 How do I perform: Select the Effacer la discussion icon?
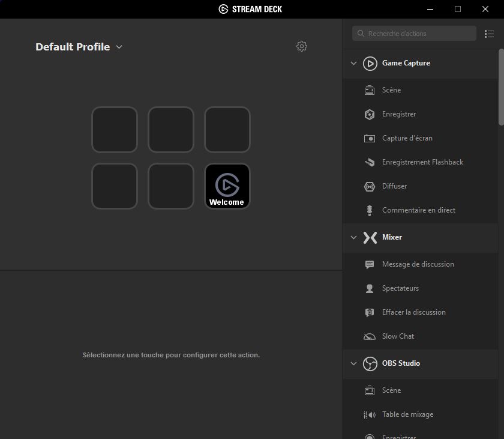click(370, 312)
